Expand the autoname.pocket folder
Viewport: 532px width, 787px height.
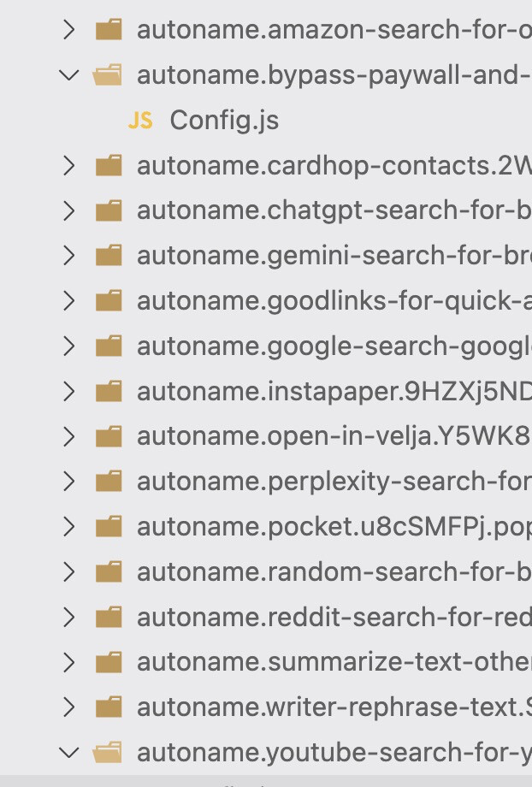tap(68, 526)
